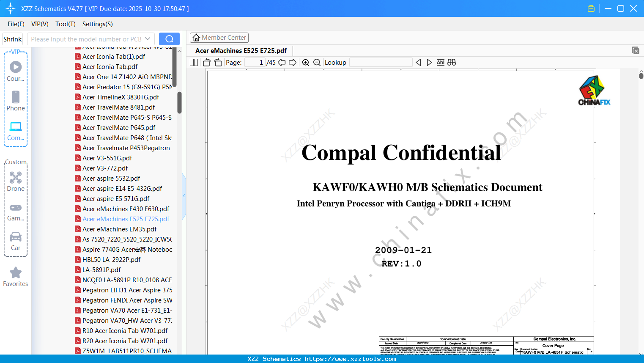Image resolution: width=644 pixels, height=363 pixels.
Task: Select the Car category icon
Action: pos(16,241)
